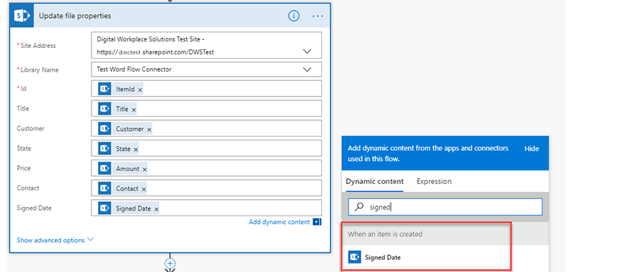This screenshot has height=272, width=644.
Task: Remove the Amount token using its x
Action: pos(145,169)
